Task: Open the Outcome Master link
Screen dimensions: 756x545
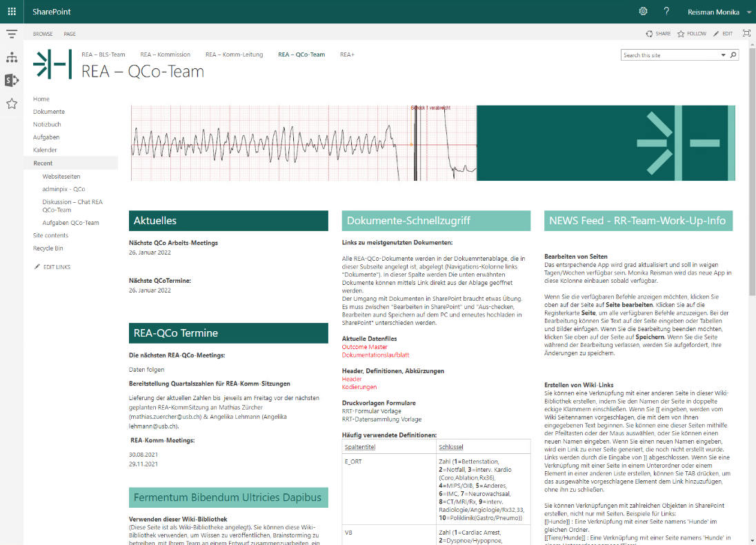Action: 364,347
